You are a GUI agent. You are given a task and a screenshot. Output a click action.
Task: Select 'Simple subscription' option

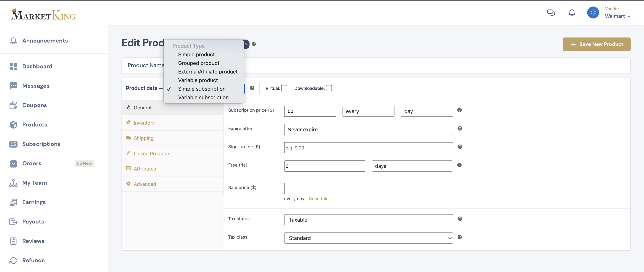pyautogui.click(x=203, y=89)
